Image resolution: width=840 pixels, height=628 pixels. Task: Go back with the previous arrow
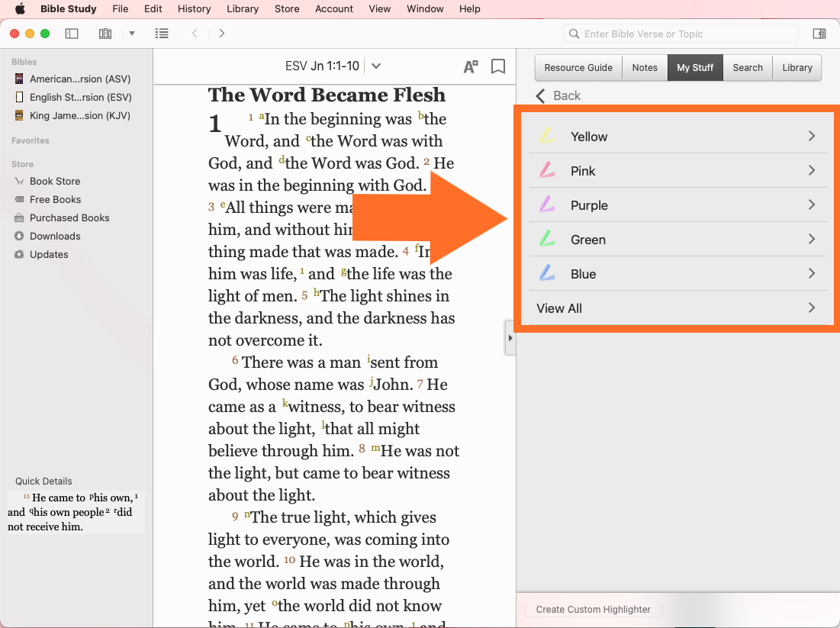tap(195, 34)
